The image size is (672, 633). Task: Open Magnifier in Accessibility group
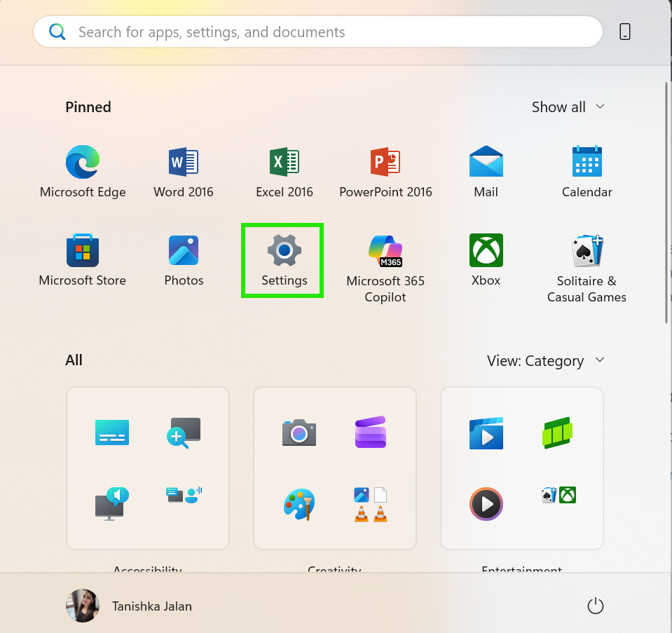coord(184,433)
